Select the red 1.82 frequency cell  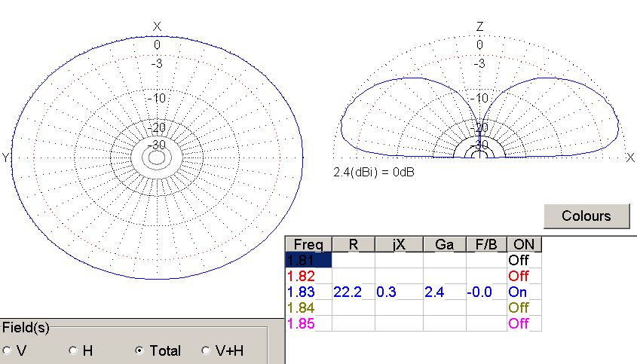click(308, 276)
